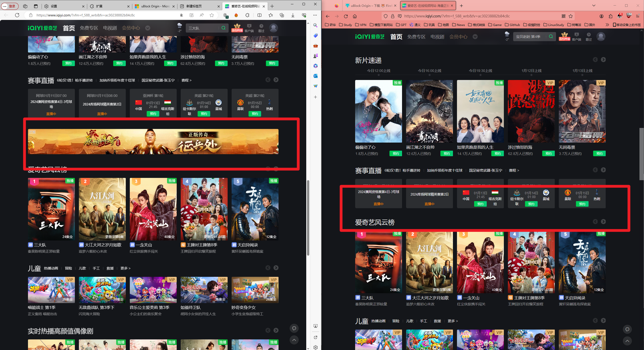The height and width of the screenshot is (350, 644).
Task: Expand navigation dropdown arrow in Edge iQIYI header
Action: tap(148, 28)
